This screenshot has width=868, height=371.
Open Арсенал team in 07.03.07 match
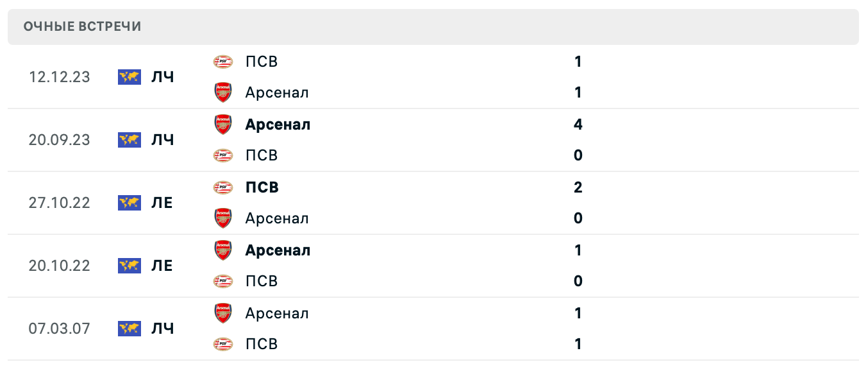point(276,313)
